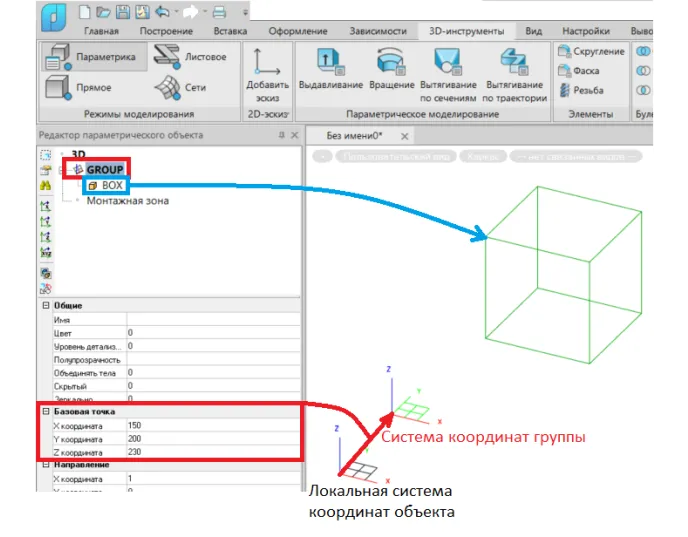Click the Полупрозрачность value field

[x=213, y=359]
